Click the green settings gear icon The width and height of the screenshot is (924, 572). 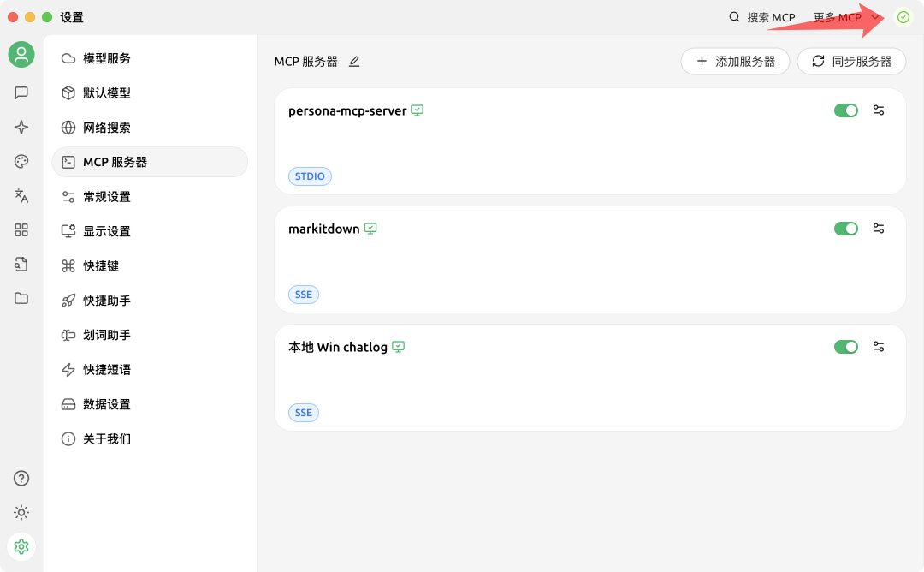click(21, 546)
